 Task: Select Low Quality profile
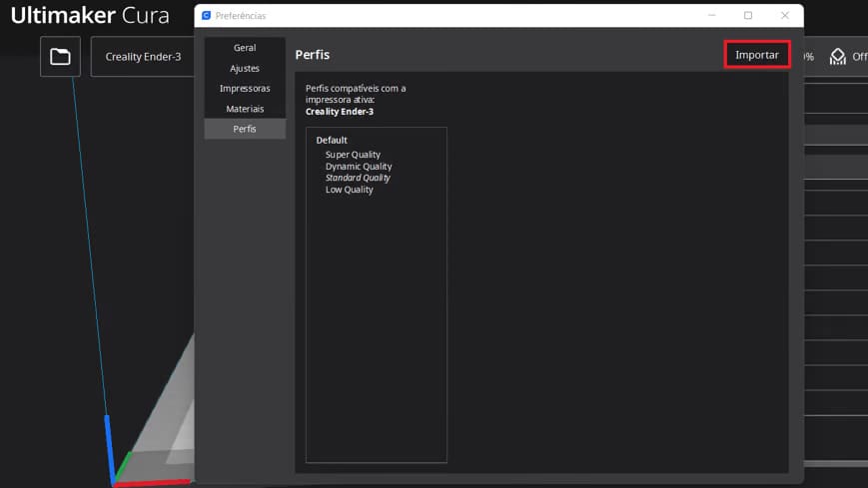[350, 190]
